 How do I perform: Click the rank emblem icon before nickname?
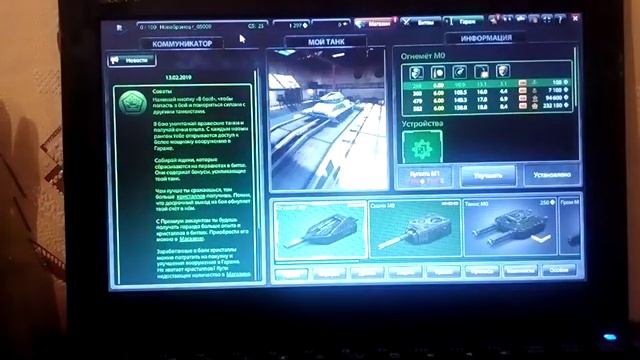coord(119,28)
